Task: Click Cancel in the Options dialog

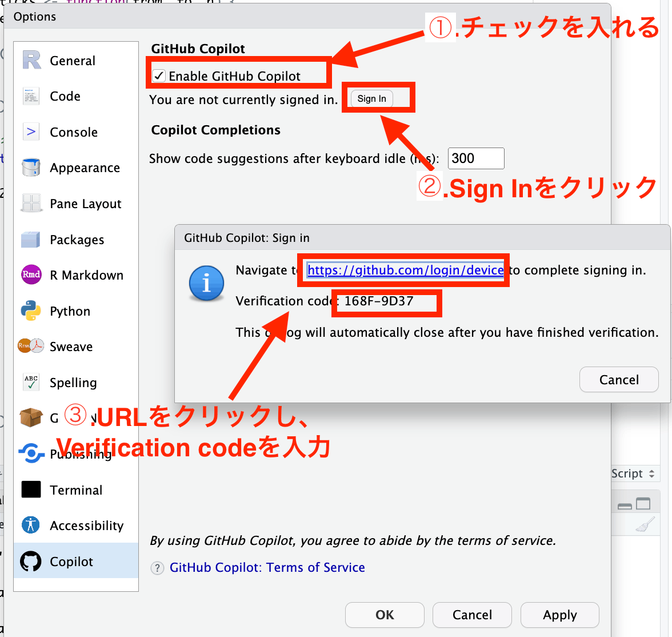Action: (472, 615)
